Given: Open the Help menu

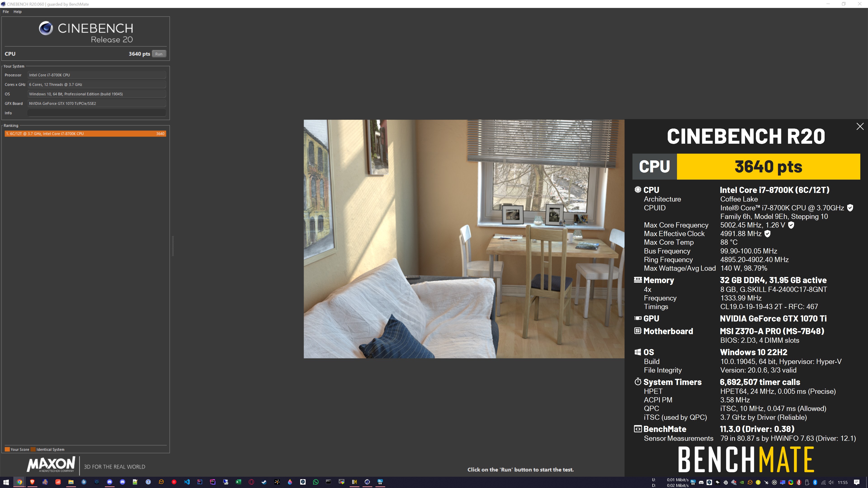Looking at the screenshot, I should pos(18,12).
